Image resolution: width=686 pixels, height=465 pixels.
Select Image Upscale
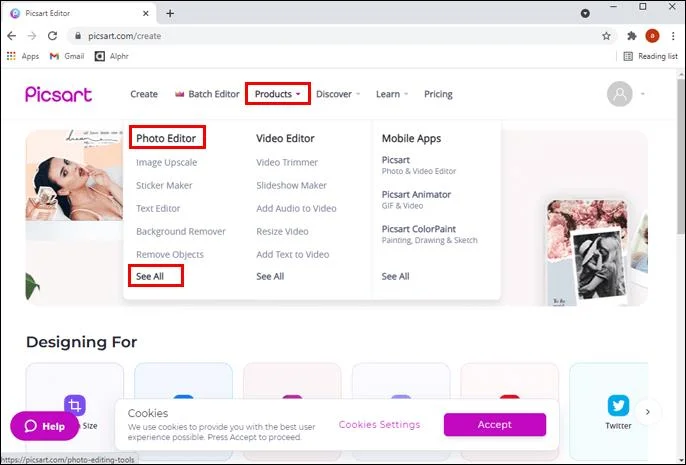[x=166, y=162]
